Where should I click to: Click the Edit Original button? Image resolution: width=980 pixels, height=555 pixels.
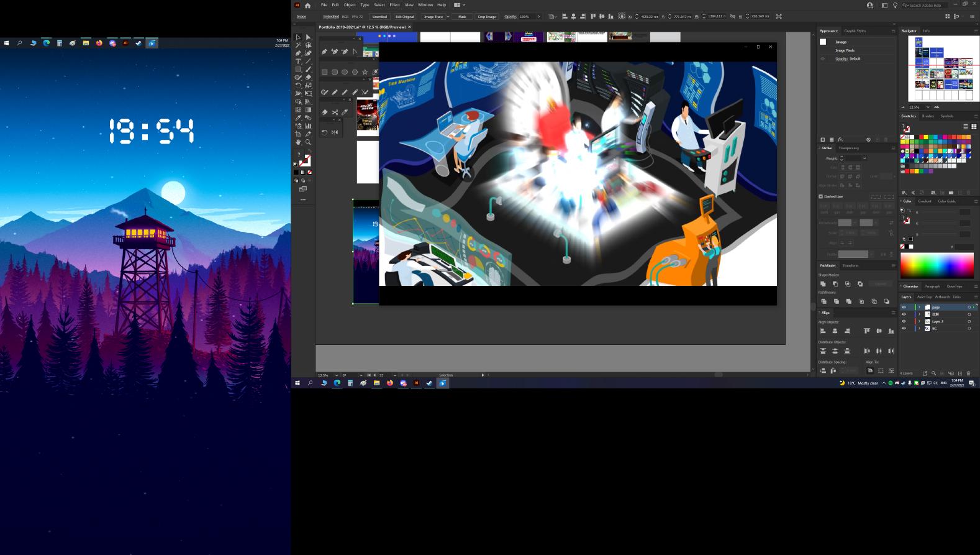coord(404,17)
